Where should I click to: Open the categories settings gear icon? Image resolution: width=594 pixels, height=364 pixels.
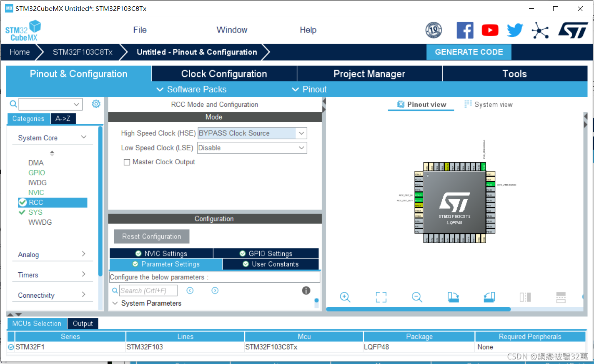[x=96, y=104]
